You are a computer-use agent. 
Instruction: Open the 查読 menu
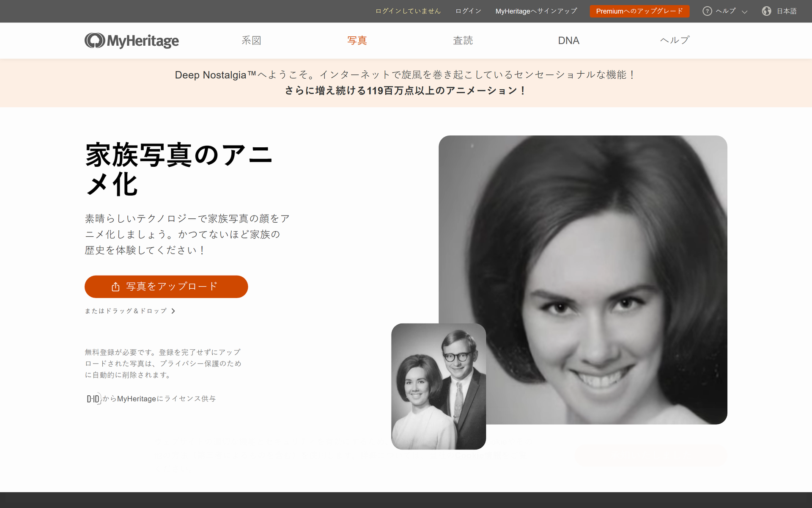(x=463, y=41)
